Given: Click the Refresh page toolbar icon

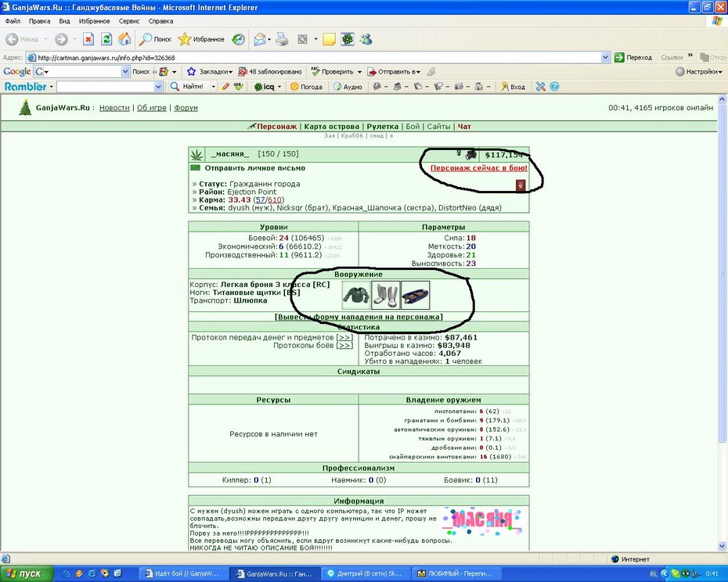Looking at the screenshot, I should point(106,39).
